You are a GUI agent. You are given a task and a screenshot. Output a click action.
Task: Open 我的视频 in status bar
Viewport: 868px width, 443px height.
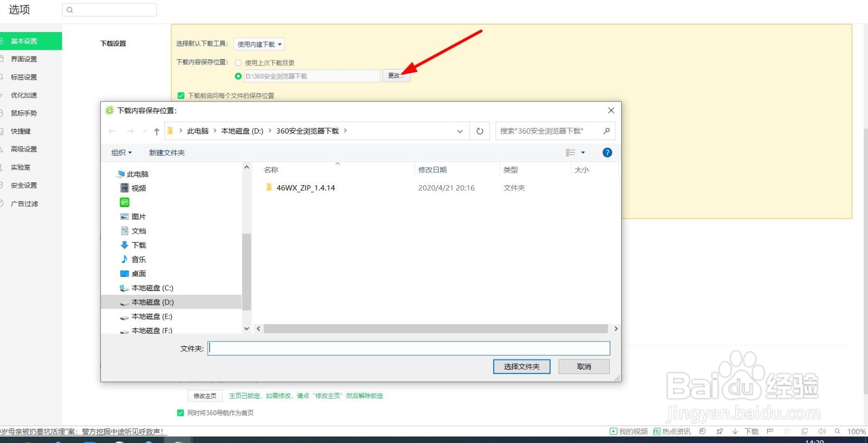(629, 432)
